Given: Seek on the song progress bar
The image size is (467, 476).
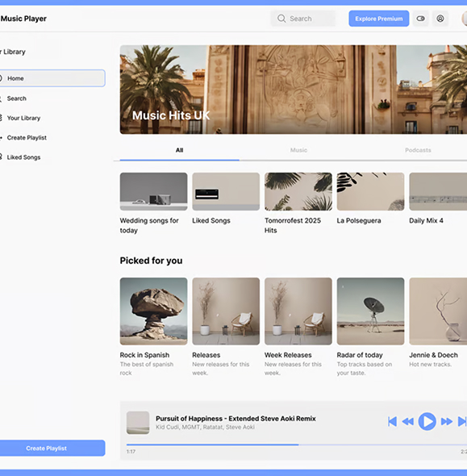Looking at the screenshot, I should coord(297,445).
